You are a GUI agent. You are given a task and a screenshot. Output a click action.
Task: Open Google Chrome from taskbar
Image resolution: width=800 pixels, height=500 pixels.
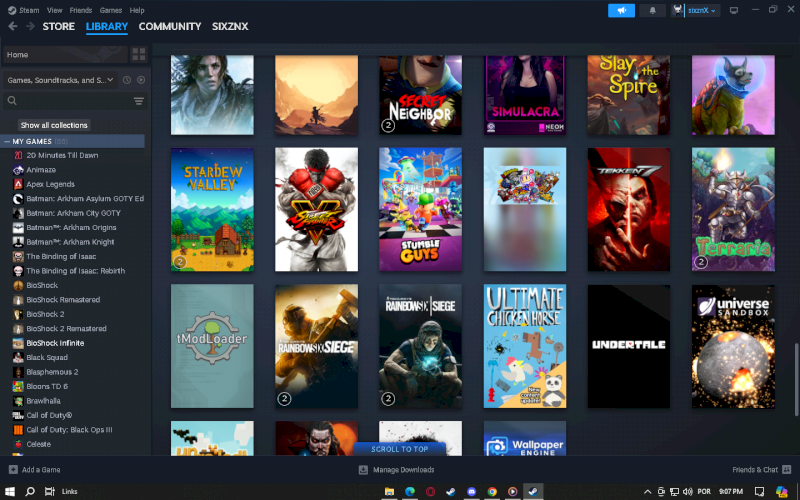pos(492,491)
